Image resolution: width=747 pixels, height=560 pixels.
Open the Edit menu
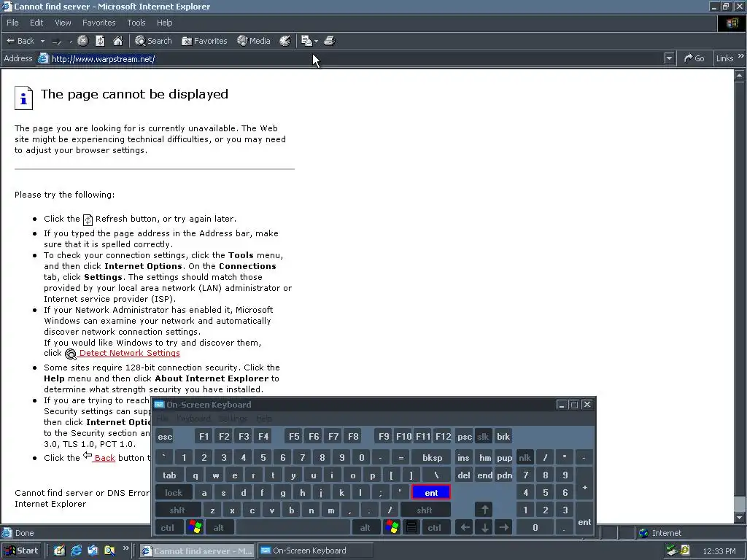coord(36,23)
